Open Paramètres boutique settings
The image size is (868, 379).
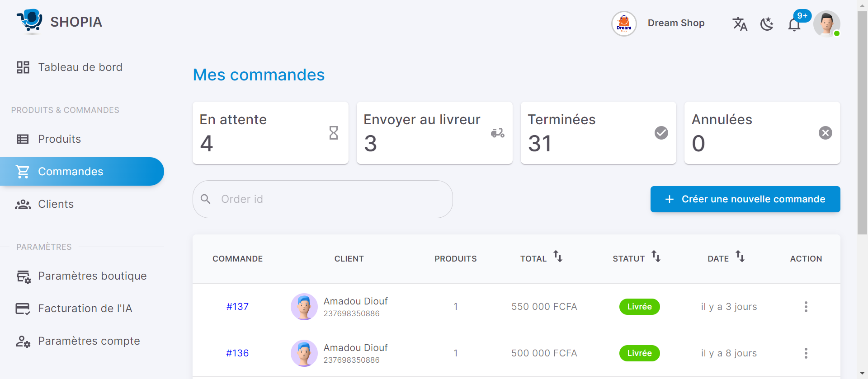pos(92,276)
